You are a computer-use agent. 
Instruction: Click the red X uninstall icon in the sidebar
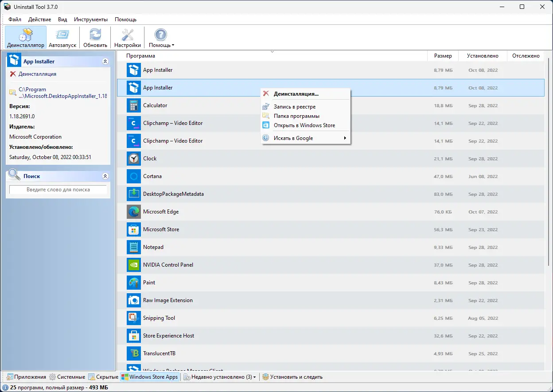tap(13, 74)
